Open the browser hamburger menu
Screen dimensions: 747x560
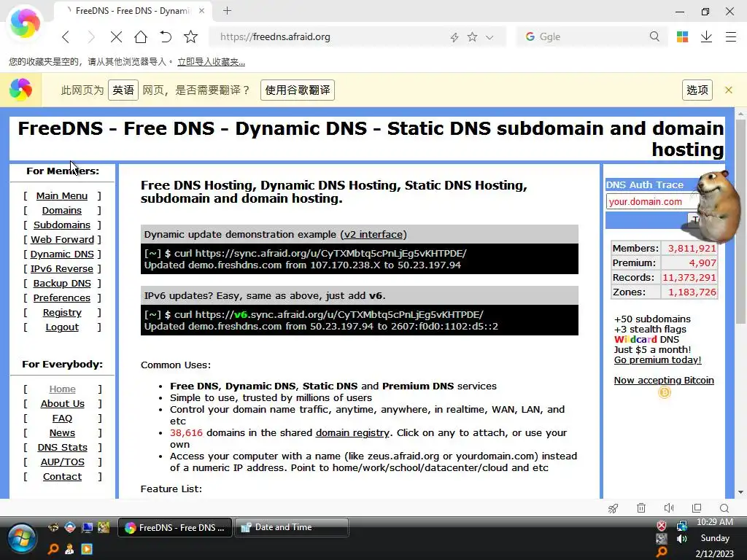coord(731,36)
